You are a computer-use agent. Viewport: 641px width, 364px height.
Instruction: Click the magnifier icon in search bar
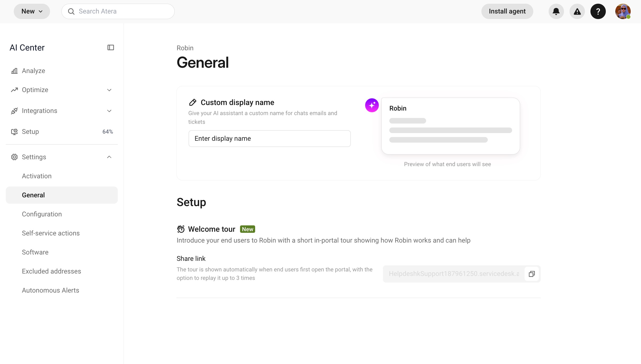coord(71,11)
